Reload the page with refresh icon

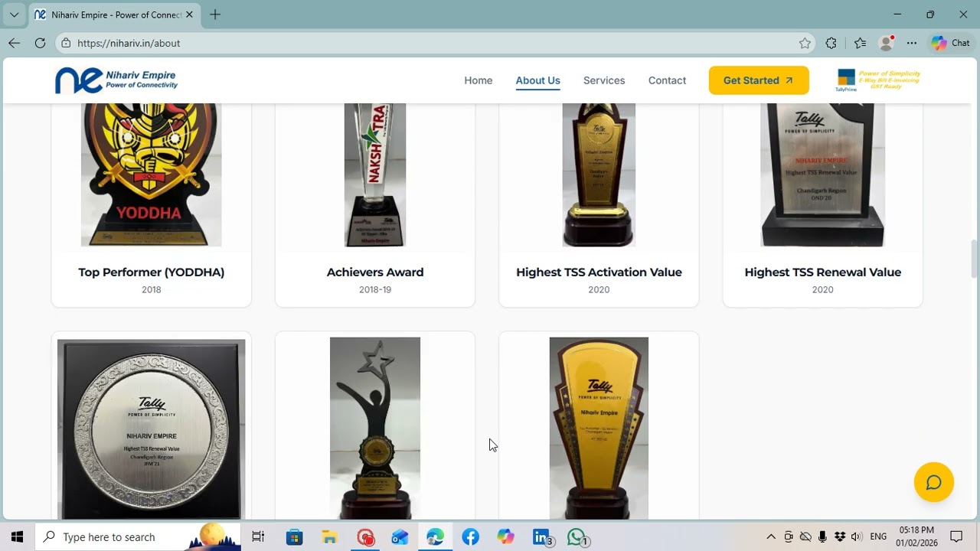click(x=40, y=43)
